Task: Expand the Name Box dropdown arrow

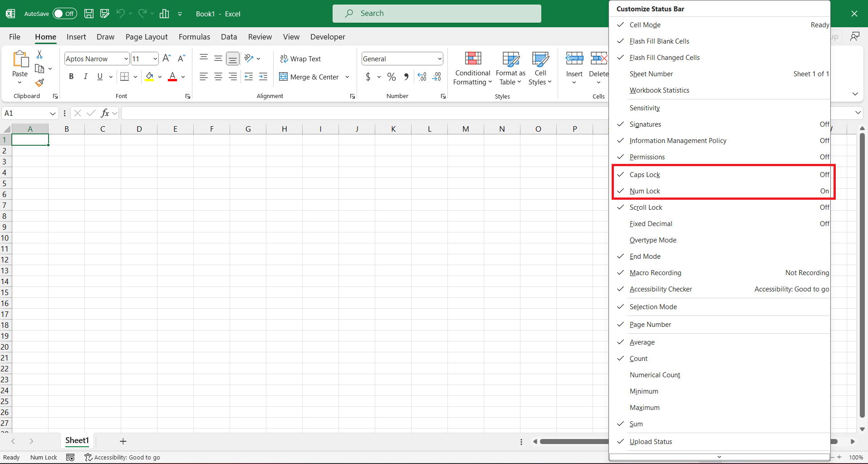Action: click(x=53, y=113)
